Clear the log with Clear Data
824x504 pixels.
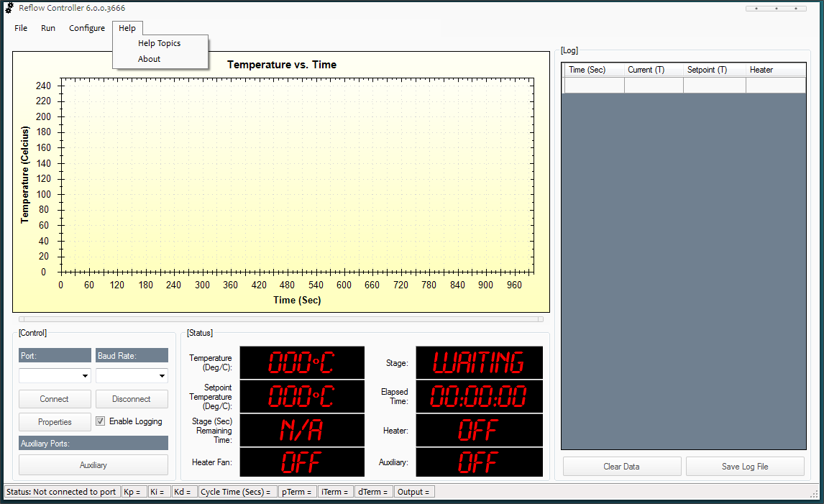621,467
